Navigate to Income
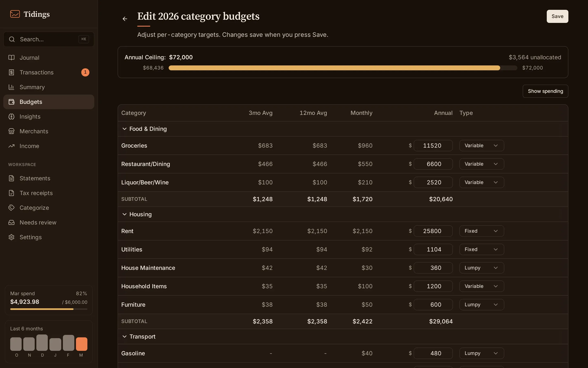The image size is (588, 368). click(x=49, y=146)
